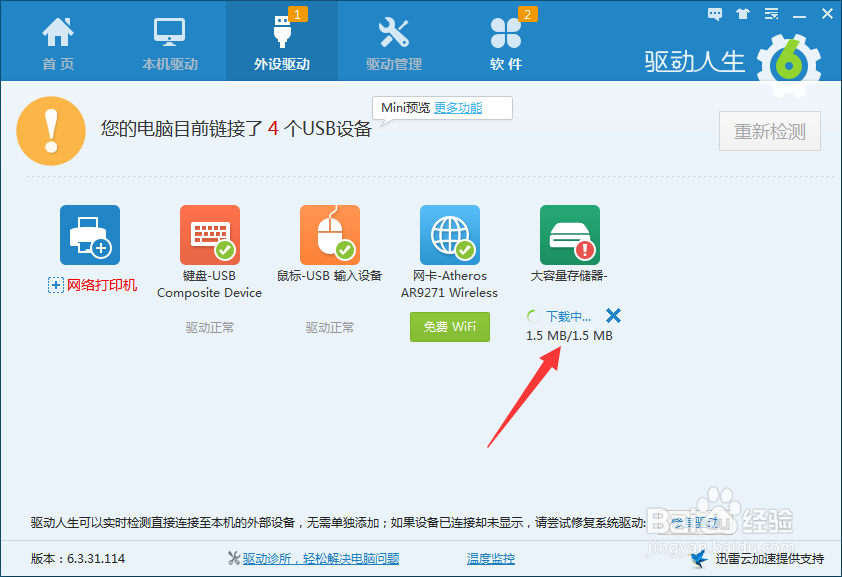Click the 鼠标-USB 输入设备 label
The width and height of the screenshot is (842, 577).
click(330, 276)
